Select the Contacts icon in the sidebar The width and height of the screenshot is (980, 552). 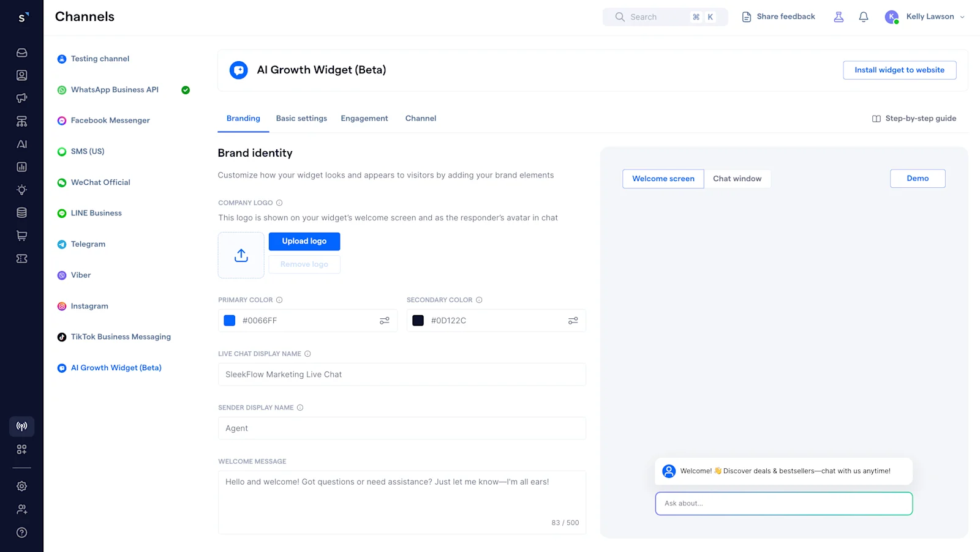click(x=21, y=75)
